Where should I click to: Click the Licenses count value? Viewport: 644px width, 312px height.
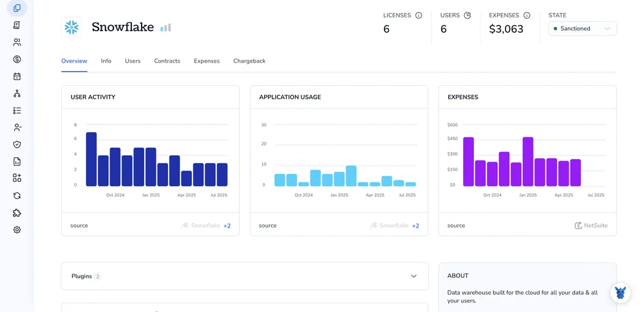[x=386, y=29]
